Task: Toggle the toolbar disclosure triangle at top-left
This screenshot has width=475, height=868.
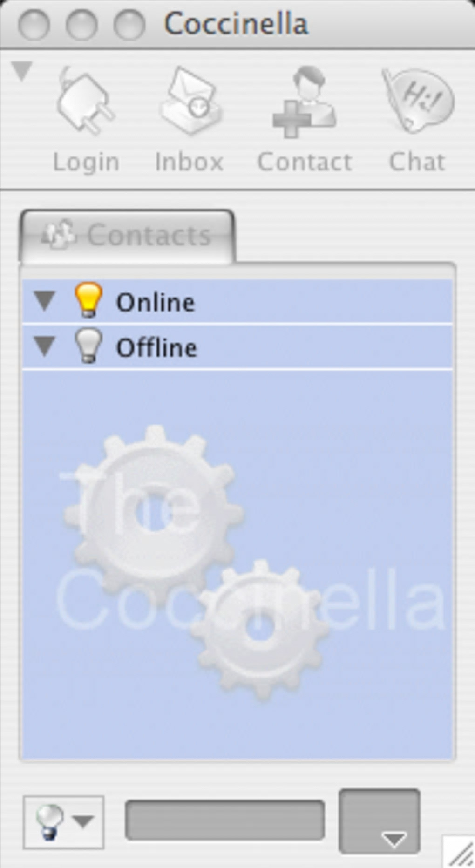Action: click(21, 71)
